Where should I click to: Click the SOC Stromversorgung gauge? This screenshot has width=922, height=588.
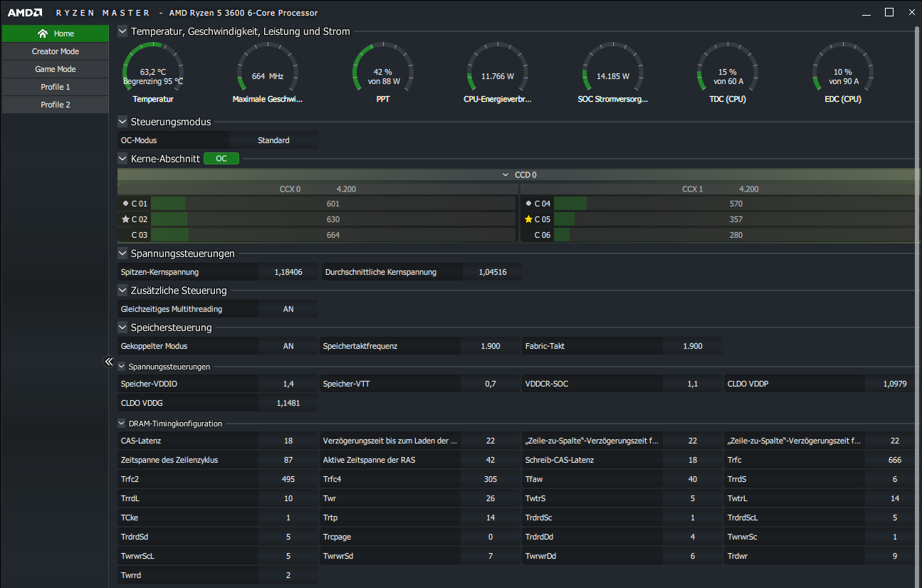click(613, 73)
